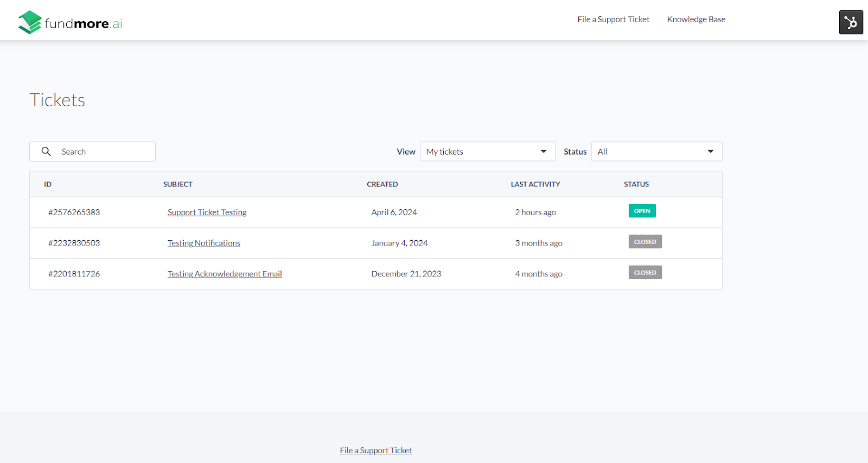Screen dimensions: 868x463
Task: Click the December 21, 2023 created date
Action: click(406, 274)
